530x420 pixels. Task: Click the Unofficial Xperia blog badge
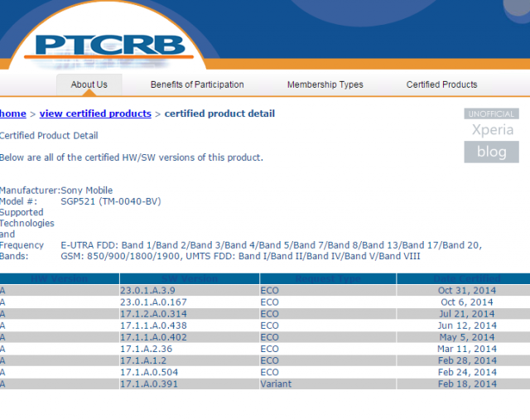491,135
